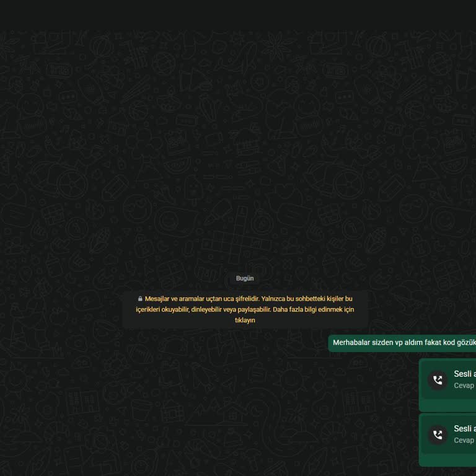This screenshot has height=476, width=476.
Task: Click the 'Bugün' date label
Action: coord(245,278)
